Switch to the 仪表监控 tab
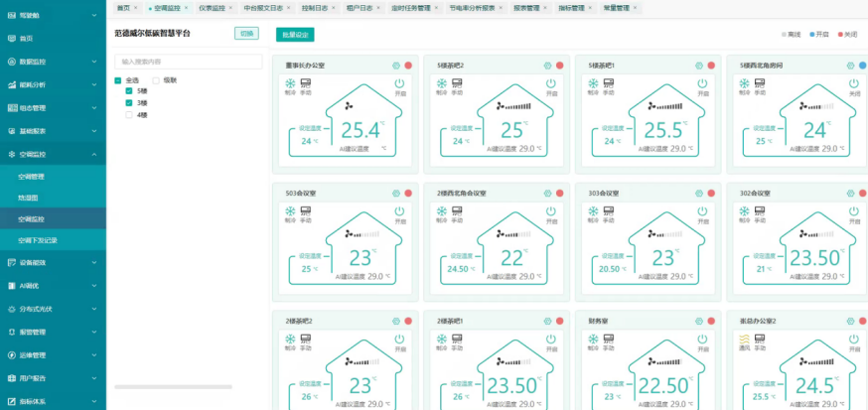This screenshot has width=868, height=410. (212, 7)
